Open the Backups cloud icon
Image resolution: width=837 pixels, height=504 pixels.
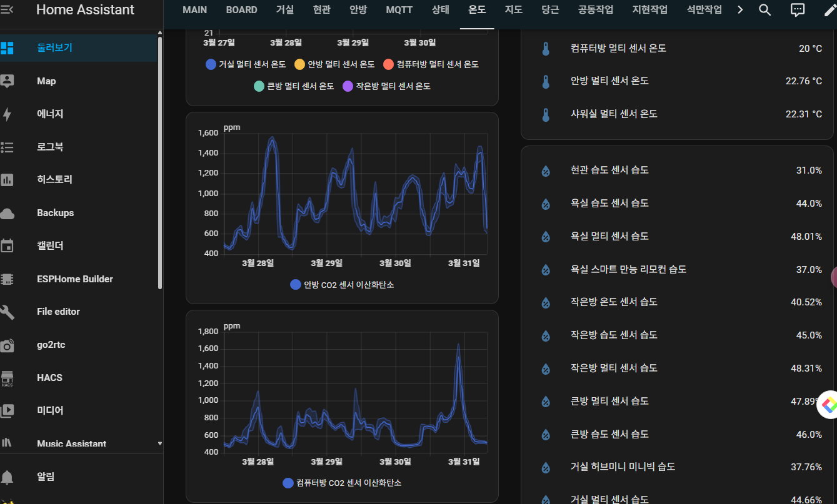tap(7, 213)
